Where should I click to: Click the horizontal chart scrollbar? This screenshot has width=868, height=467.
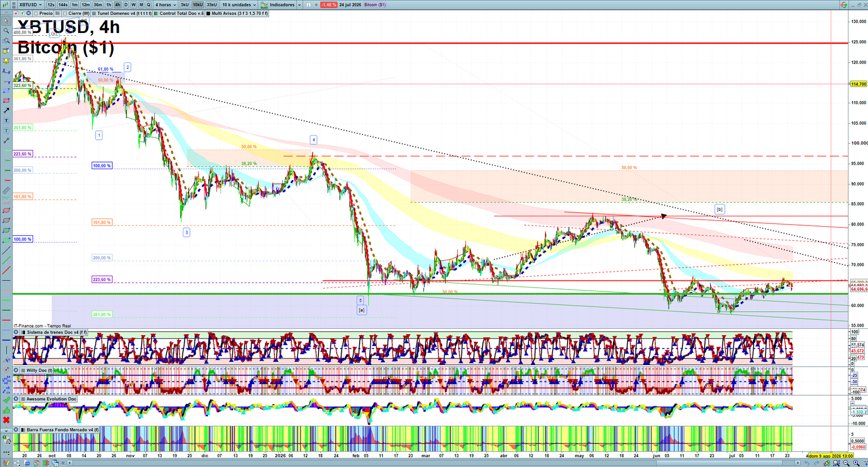[434, 463]
